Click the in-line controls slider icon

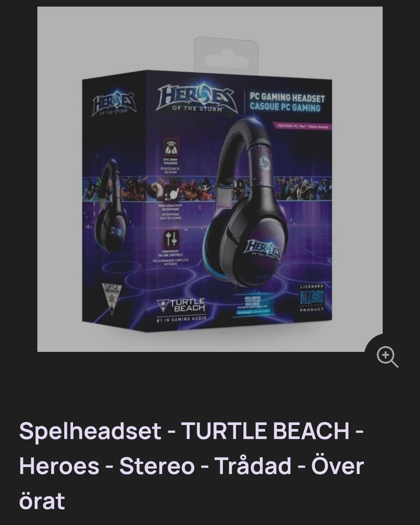(x=171, y=239)
